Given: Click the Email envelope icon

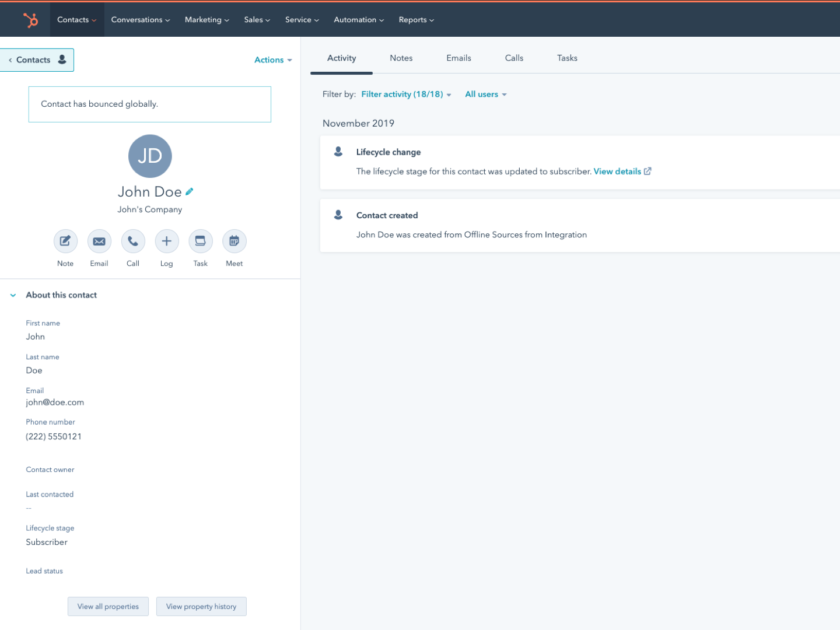Looking at the screenshot, I should coord(99,241).
